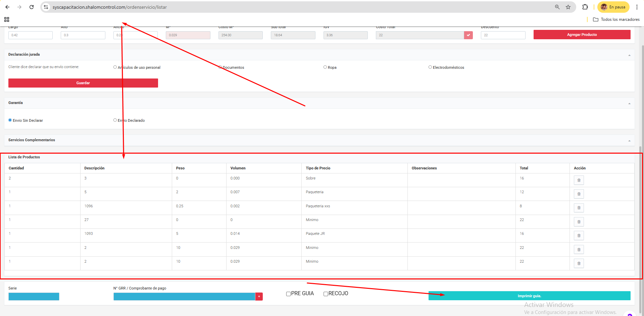The height and width of the screenshot is (316, 644).
Task: Collapse the Garantía panel chevron
Action: (629, 103)
